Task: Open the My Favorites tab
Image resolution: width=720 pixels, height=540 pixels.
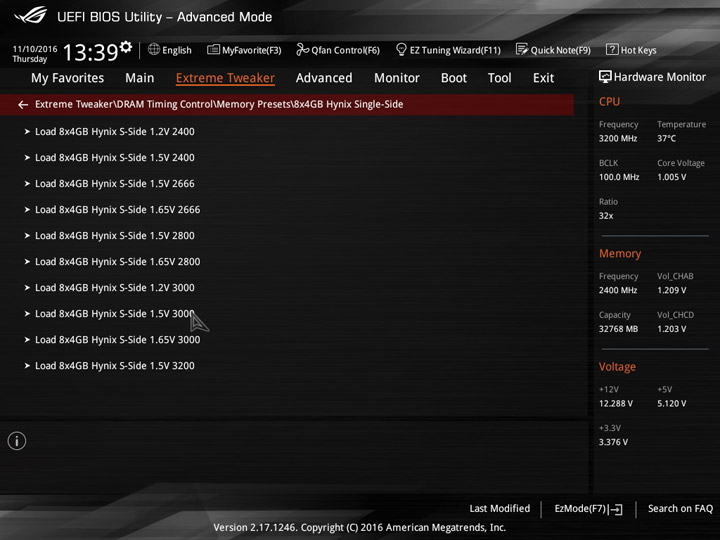Action: [68, 78]
